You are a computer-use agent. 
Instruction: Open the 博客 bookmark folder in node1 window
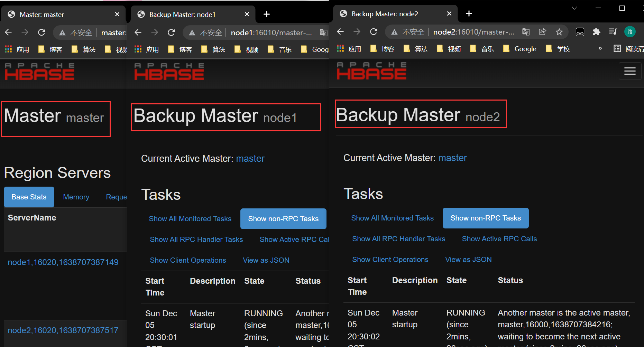180,49
